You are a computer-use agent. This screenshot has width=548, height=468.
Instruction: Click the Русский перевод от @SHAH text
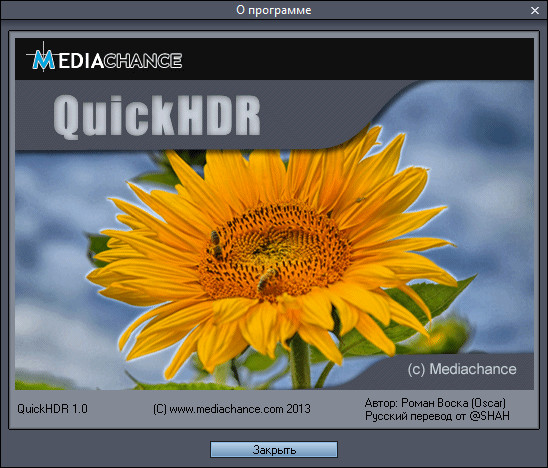[x=437, y=416]
